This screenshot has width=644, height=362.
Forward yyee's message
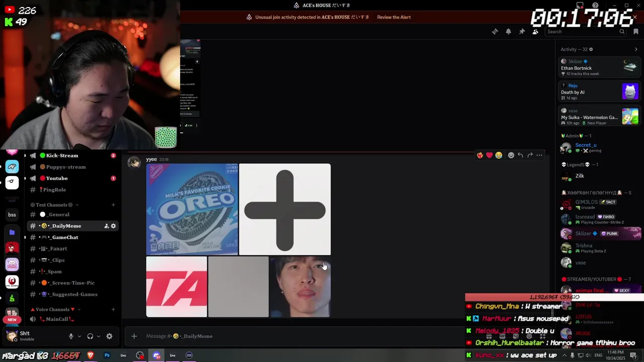point(530,155)
